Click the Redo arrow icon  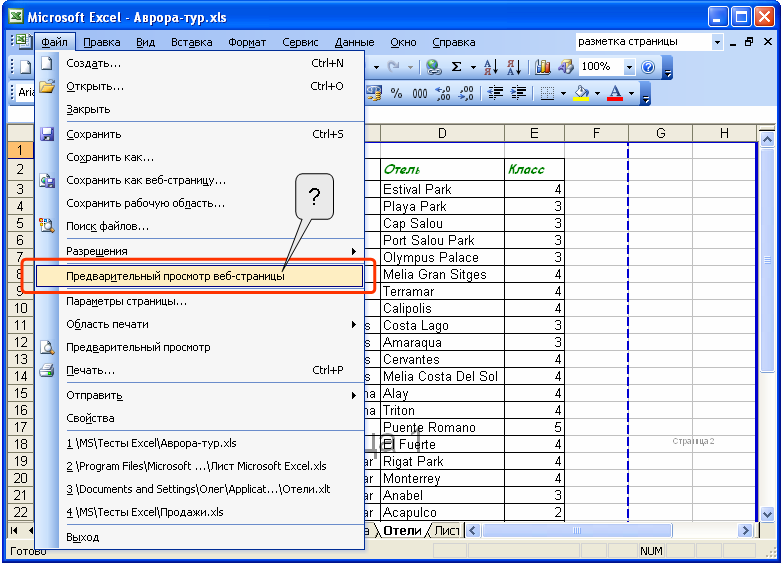tap(394, 66)
